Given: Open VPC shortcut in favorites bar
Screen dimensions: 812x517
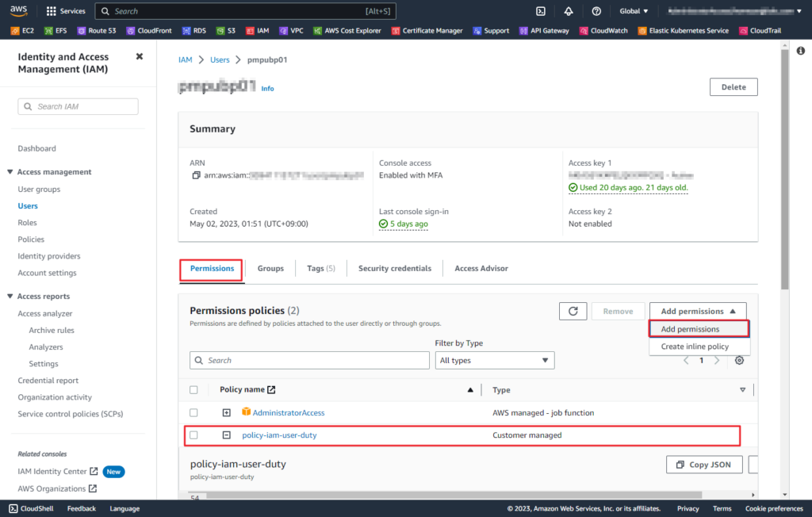Looking at the screenshot, I should tap(291, 31).
